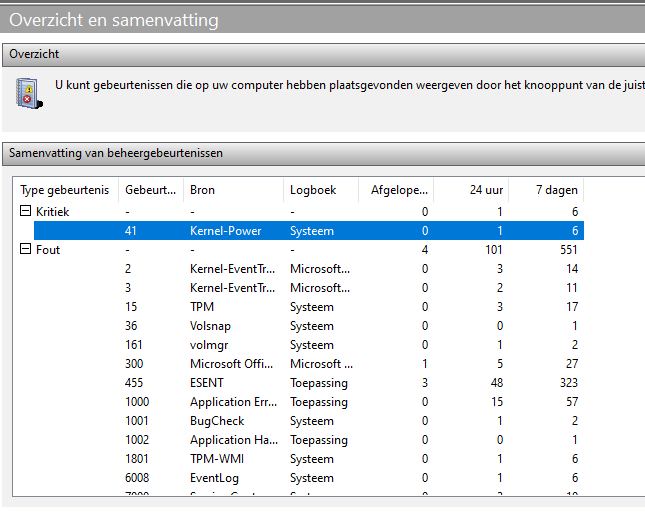The width and height of the screenshot is (645, 516).
Task: Click the 57 value for Application Err...
Action: tap(572, 402)
